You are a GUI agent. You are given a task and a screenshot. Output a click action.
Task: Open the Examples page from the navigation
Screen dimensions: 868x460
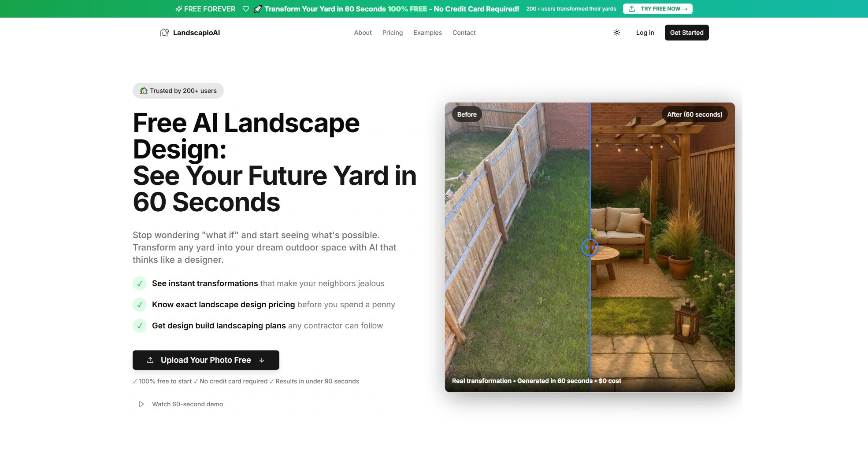[427, 32]
